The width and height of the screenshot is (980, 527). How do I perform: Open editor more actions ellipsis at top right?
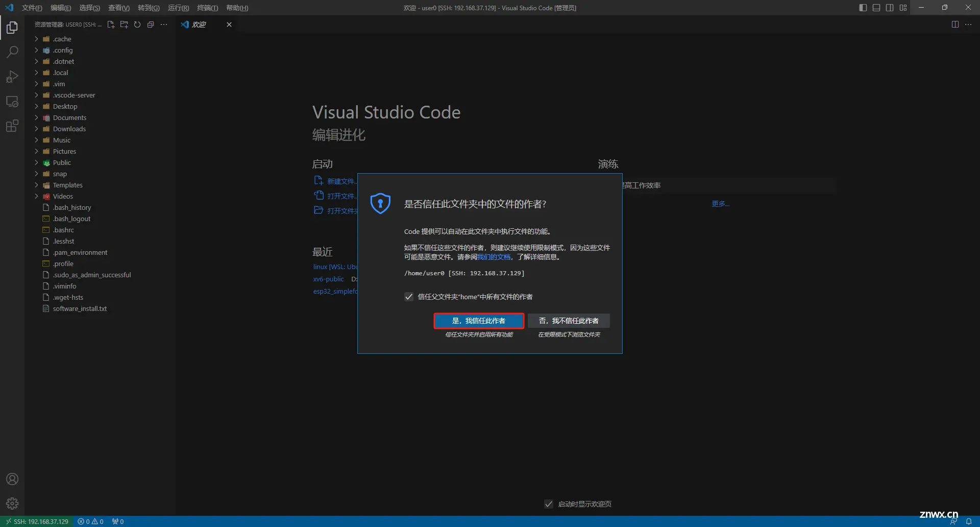[x=968, y=25]
